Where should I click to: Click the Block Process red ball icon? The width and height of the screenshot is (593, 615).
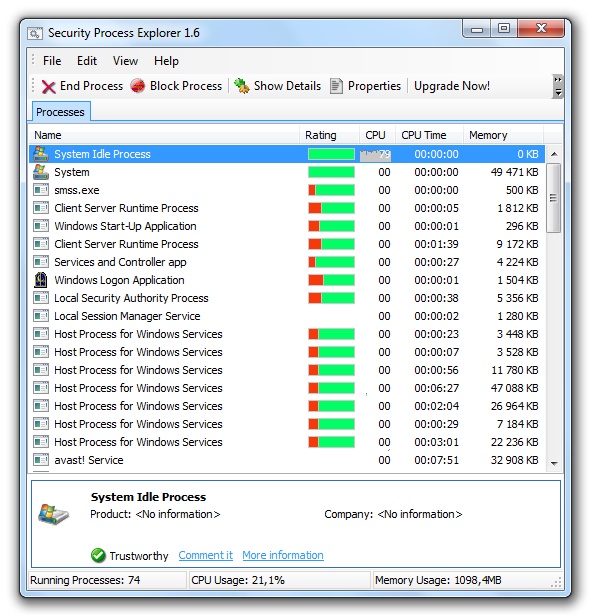[138, 86]
